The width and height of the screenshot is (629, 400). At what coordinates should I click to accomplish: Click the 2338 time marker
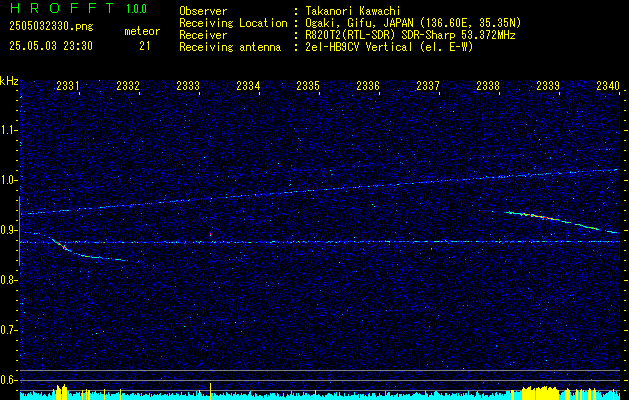(x=488, y=85)
